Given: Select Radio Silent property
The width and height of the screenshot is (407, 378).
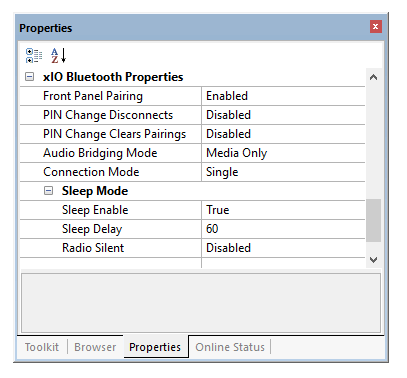Looking at the screenshot, I should coord(111,248).
